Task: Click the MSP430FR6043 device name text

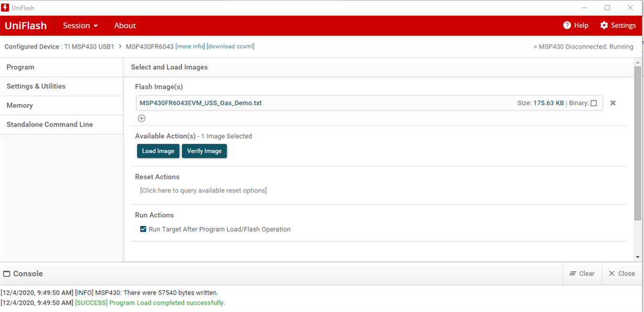Action: pos(150,47)
